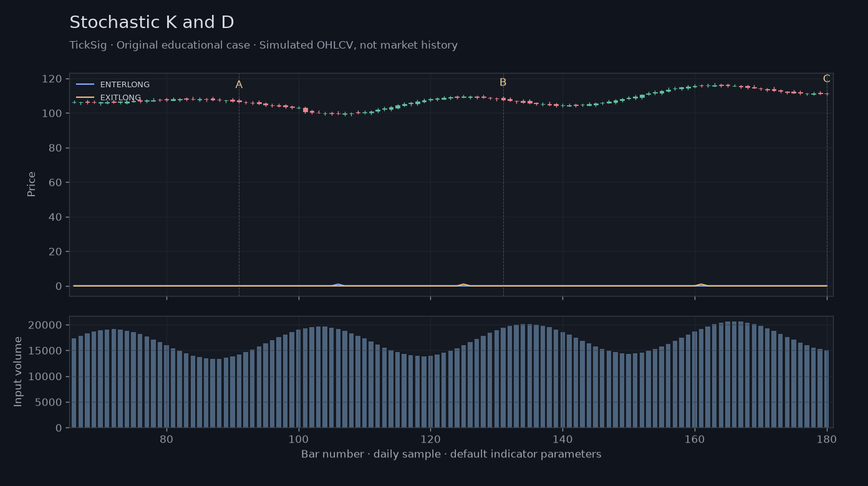The image size is (868, 486).
Task: Click bar number tick 80
Action: [166, 439]
